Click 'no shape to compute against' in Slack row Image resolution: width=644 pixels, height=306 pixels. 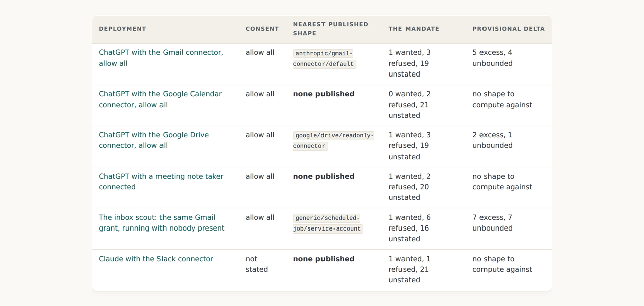click(x=502, y=264)
